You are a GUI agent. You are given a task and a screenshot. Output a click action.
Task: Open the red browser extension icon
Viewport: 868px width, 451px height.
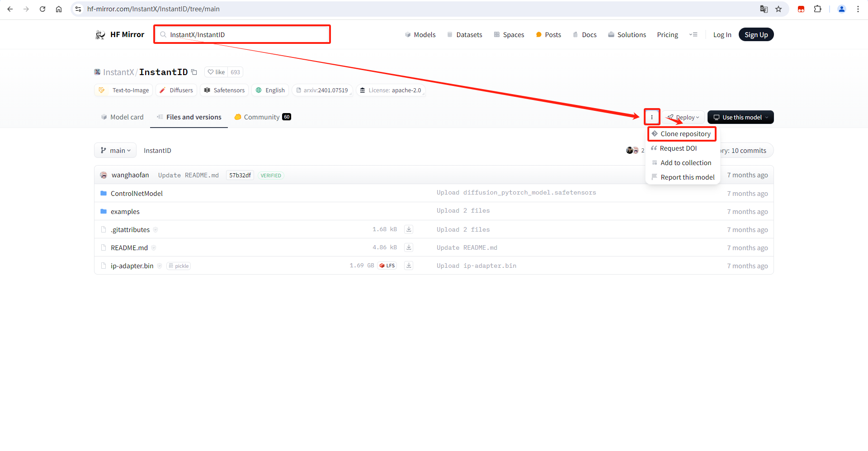click(801, 9)
